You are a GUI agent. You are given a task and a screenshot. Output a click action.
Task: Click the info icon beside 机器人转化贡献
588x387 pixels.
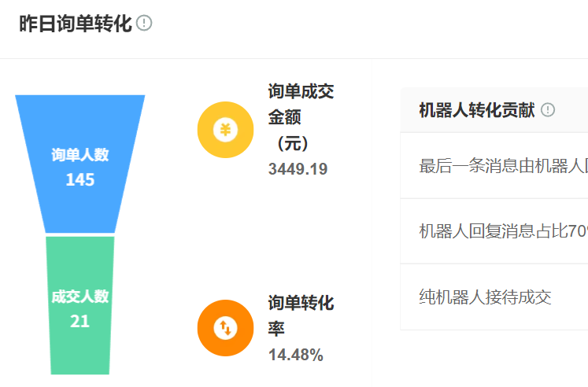pos(548,110)
